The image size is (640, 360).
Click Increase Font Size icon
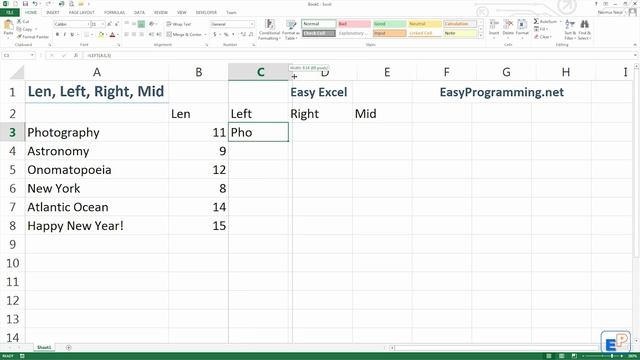[x=109, y=24]
